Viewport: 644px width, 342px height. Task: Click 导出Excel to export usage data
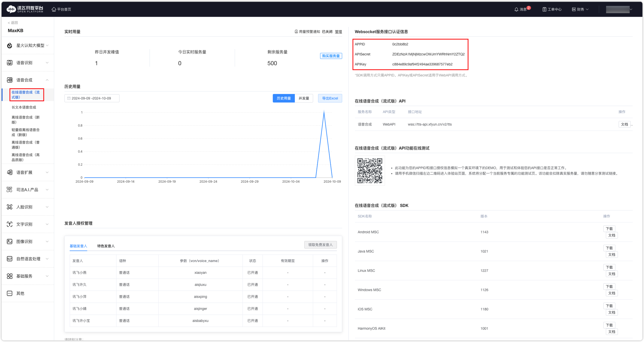pos(330,98)
